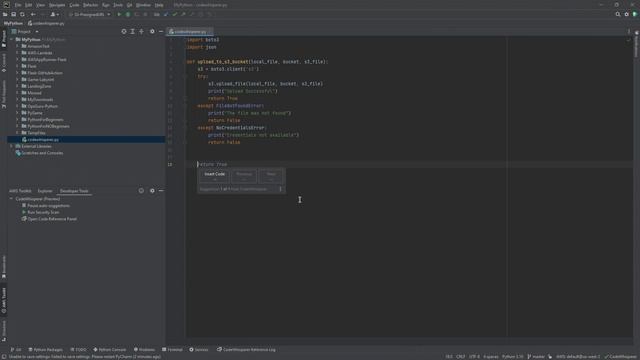Hide the Project panel with the minus icon

pyautogui.click(x=161, y=31)
